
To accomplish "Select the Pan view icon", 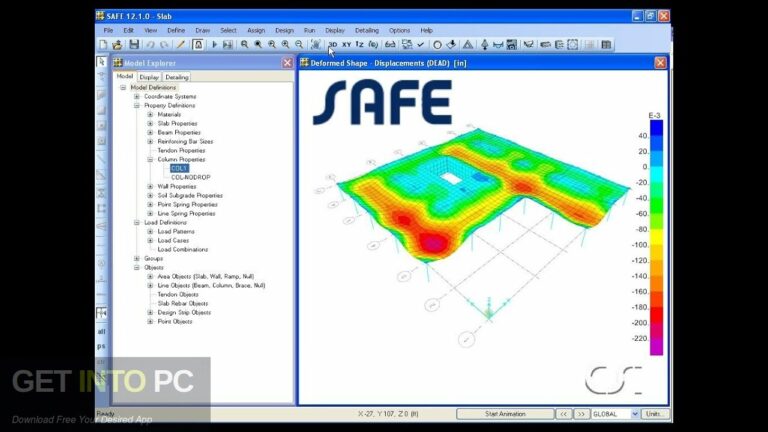I will pyautogui.click(x=316, y=45).
